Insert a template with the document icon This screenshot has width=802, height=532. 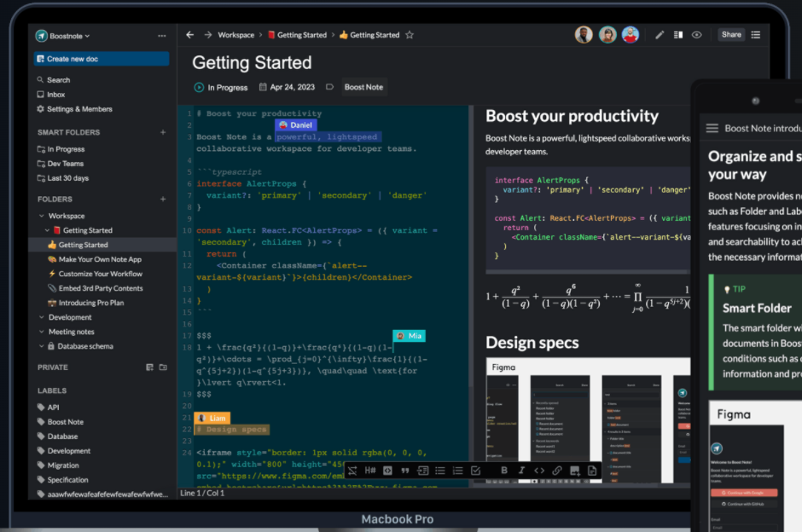point(592,471)
